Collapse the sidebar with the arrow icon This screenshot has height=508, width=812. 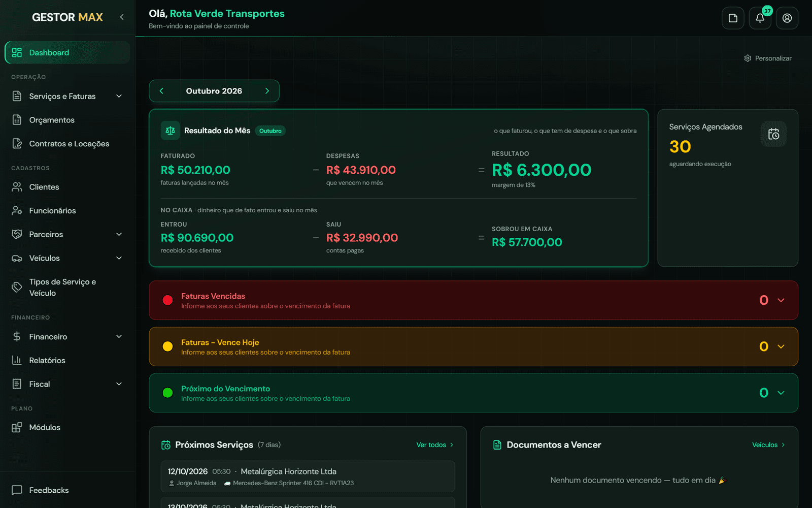click(122, 17)
